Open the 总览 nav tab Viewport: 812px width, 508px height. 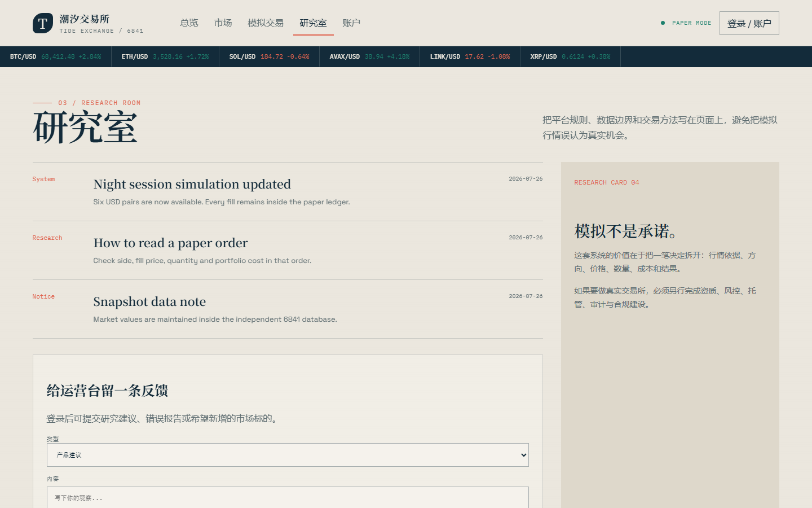pos(189,23)
